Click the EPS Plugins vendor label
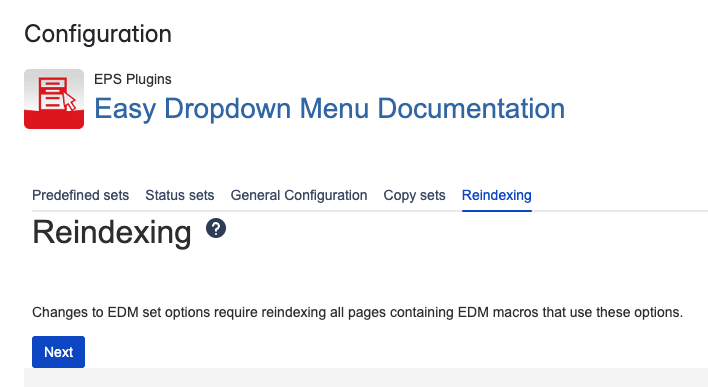This screenshot has width=708, height=387. tap(133, 79)
